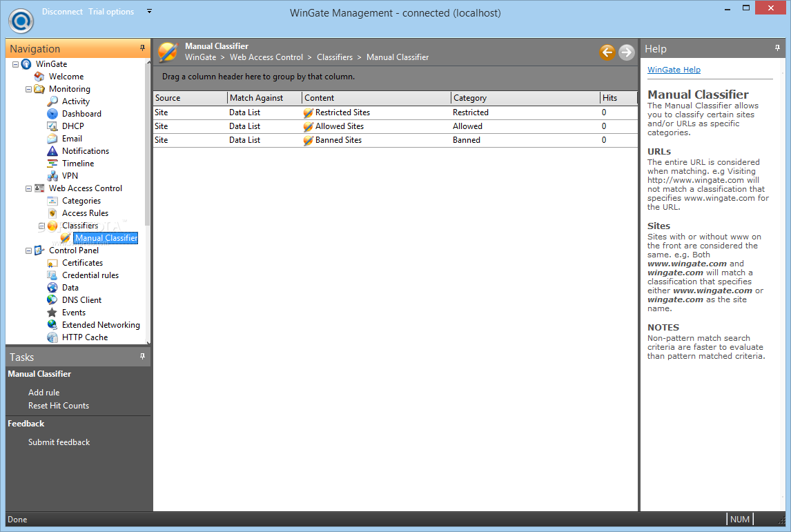Screen dimensions: 791x532
Task: Sort by the Match Against column header
Action: 265,98
